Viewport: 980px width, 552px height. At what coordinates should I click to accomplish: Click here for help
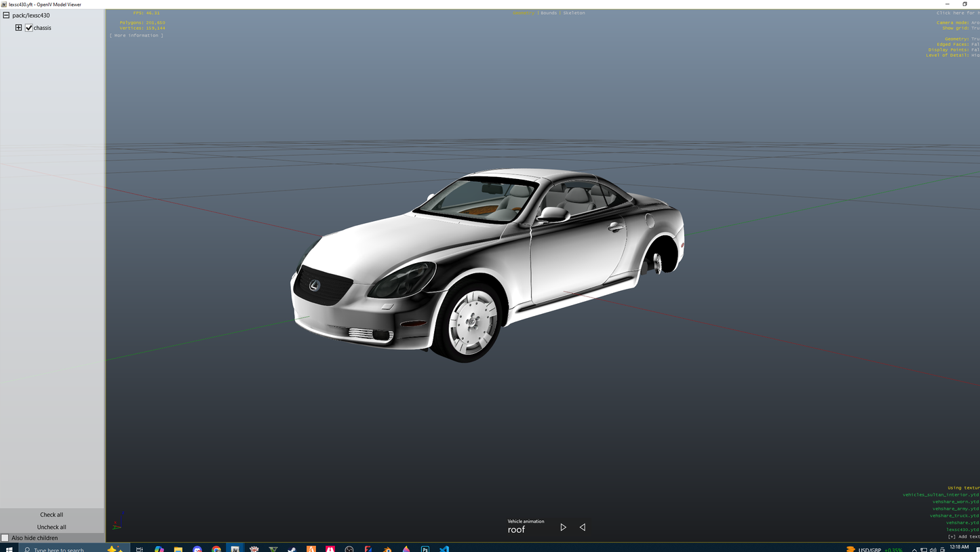coord(956,12)
